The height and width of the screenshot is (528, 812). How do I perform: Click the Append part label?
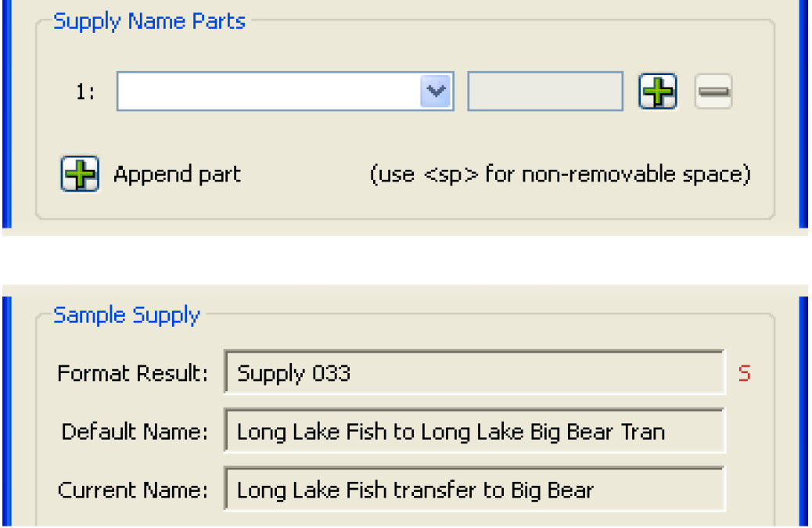tap(177, 174)
